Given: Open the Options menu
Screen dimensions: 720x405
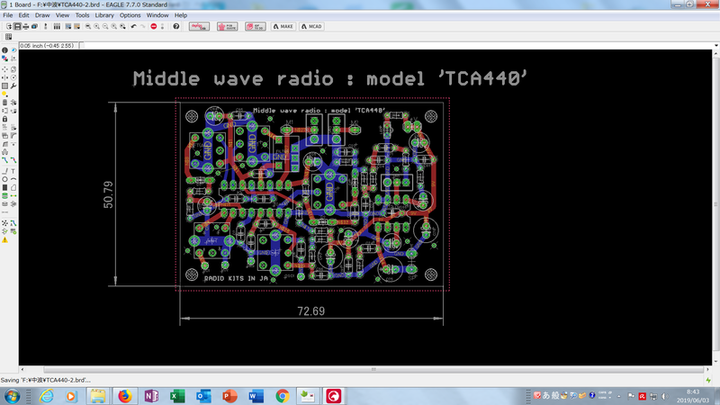Looking at the screenshot, I should pyautogui.click(x=130, y=16).
